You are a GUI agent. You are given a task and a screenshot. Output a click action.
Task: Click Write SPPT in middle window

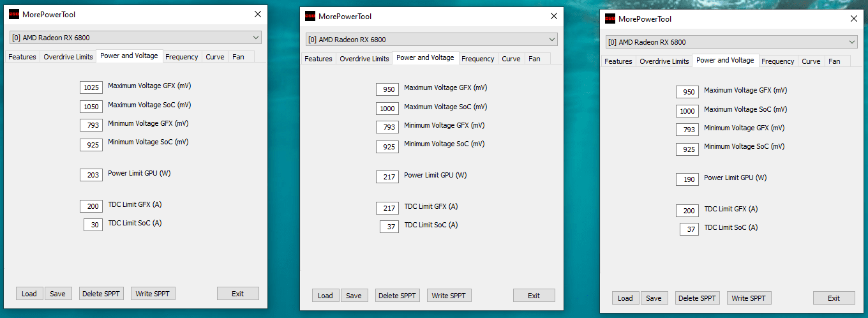(x=449, y=296)
